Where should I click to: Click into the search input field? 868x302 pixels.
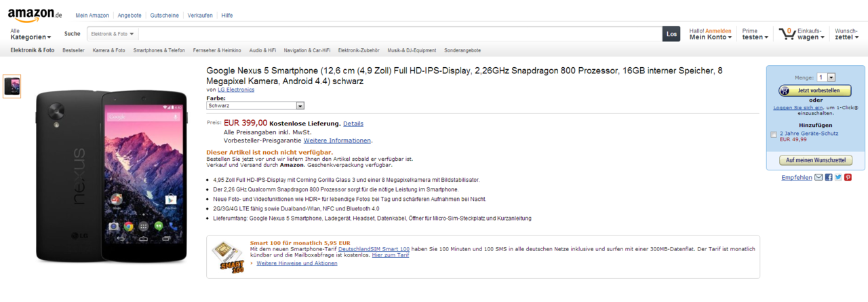coord(400,34)
